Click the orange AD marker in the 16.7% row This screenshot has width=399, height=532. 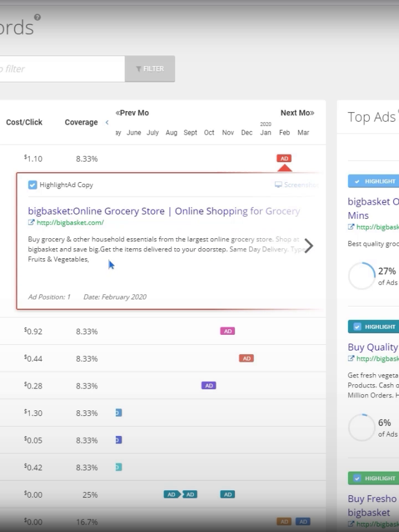coord(284,521)
